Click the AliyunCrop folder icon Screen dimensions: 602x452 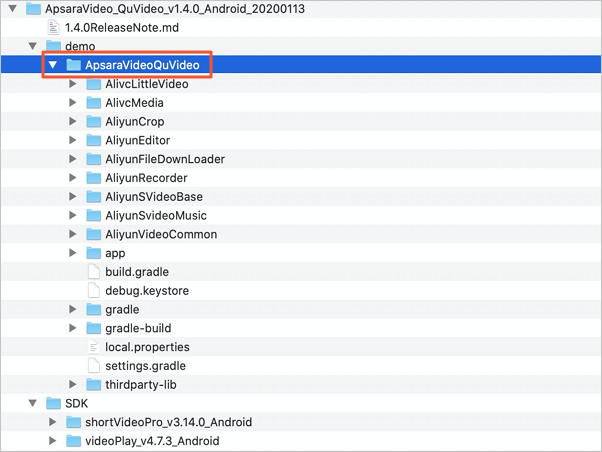click(93, 121)
